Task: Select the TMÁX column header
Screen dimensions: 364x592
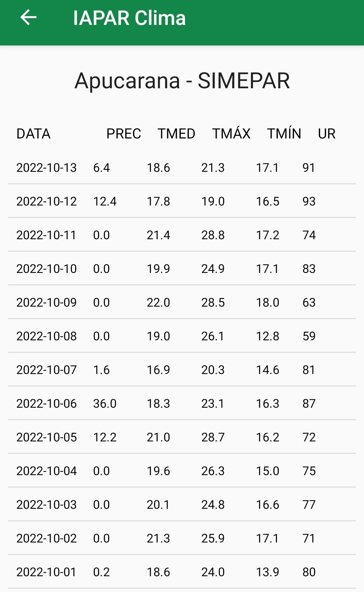Action: click(231, 134)
